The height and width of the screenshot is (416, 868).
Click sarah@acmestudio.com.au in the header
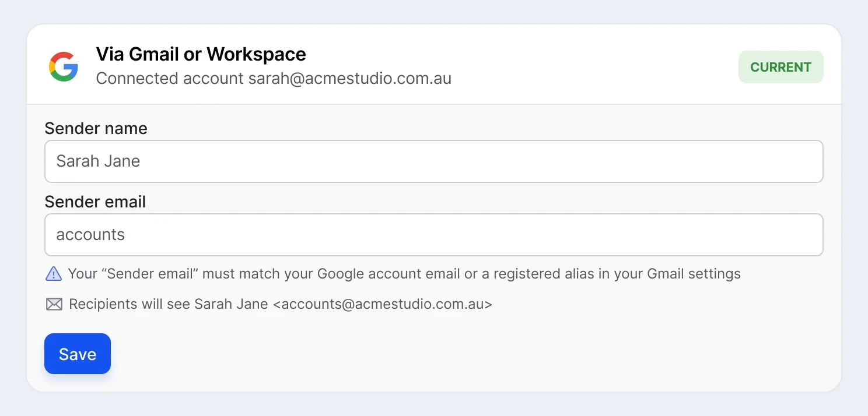pyautogui.click(x=349, y=79)
